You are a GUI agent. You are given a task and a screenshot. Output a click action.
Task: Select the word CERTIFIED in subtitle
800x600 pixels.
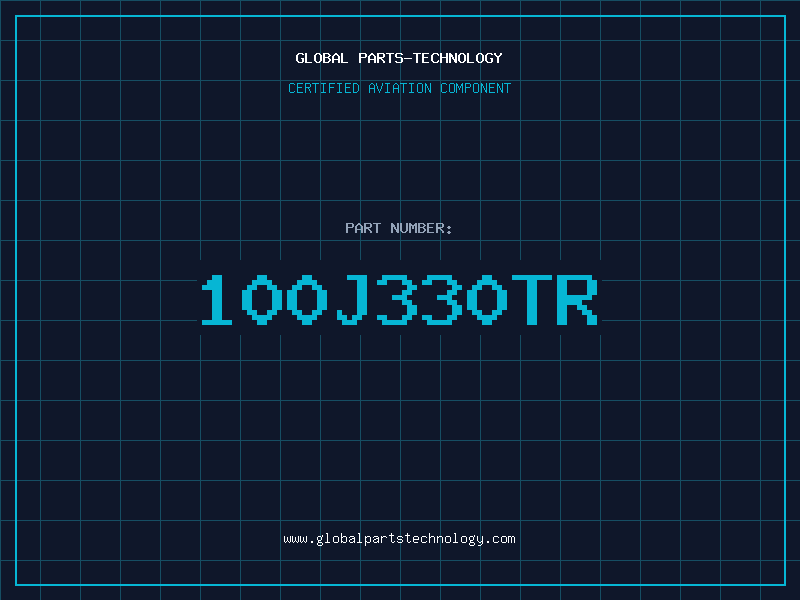tap(324, 88)
